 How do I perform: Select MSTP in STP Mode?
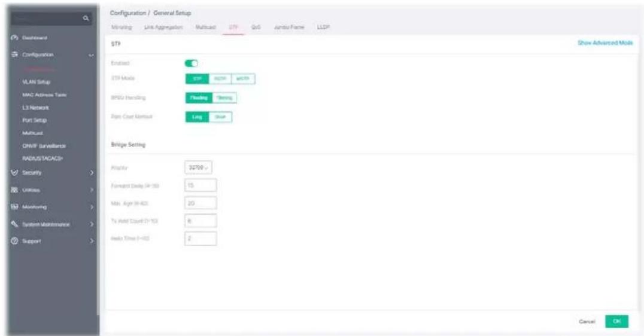tap(243, 79)
